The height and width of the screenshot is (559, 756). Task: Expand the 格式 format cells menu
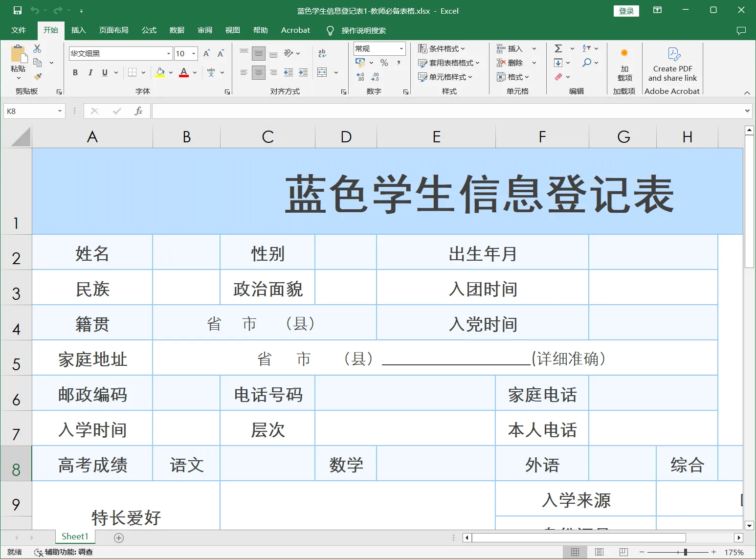(512, 77)
